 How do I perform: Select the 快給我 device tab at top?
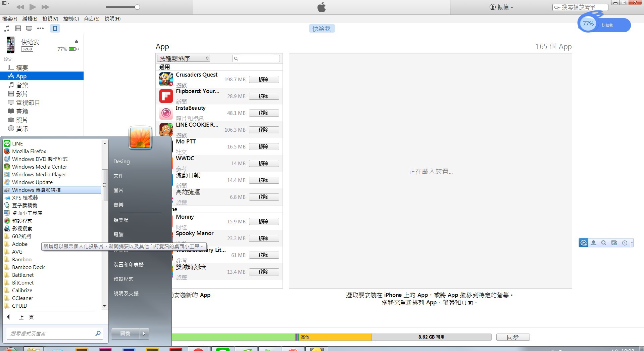[321, 29]
